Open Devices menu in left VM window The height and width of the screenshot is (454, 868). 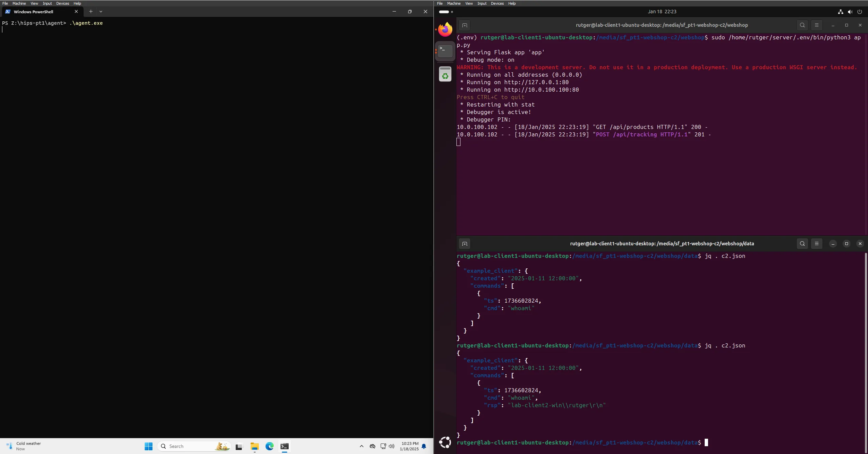click(x=62, y=3)
